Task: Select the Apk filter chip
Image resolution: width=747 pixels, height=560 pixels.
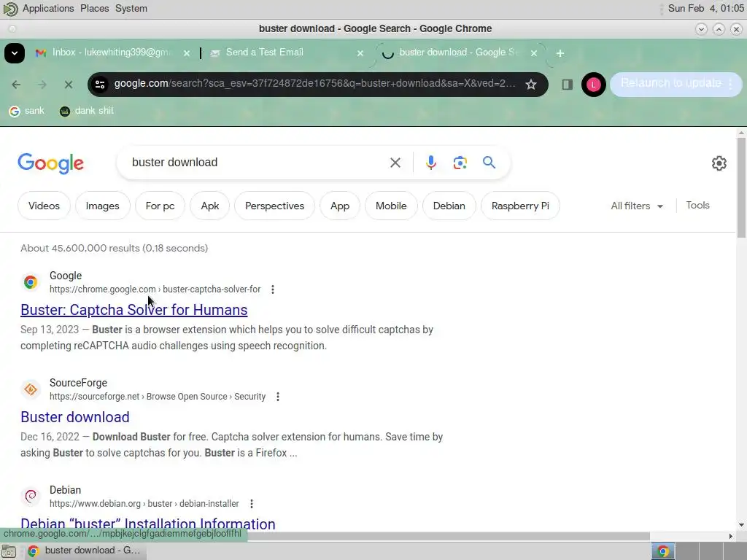Action: (209, 206)
